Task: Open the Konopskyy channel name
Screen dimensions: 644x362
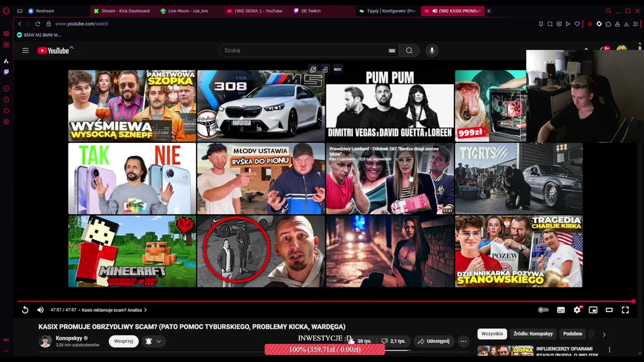Action: click(69, 338)
